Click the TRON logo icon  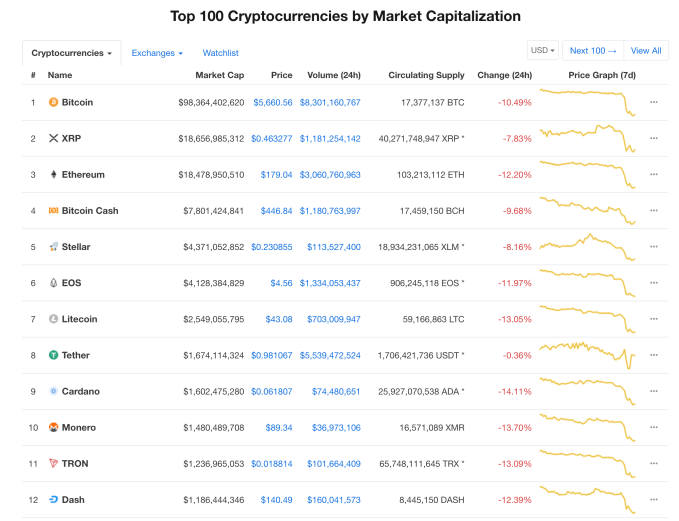click(53, 463)
